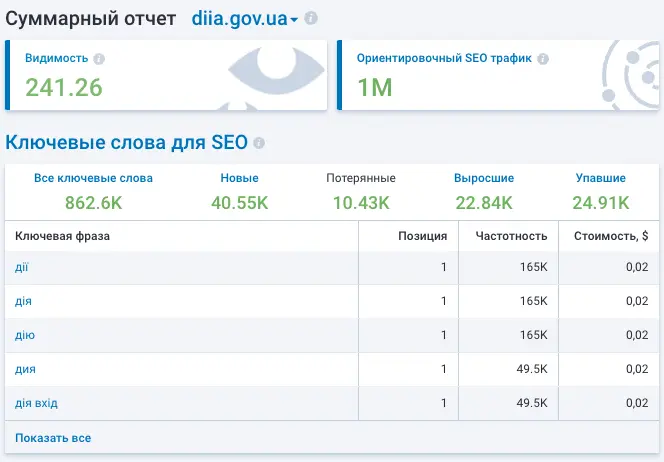Click info icon next to Ключевые слова для SEO
The width and height of the screenshot is (664, 462).
(x=259, y=143)
